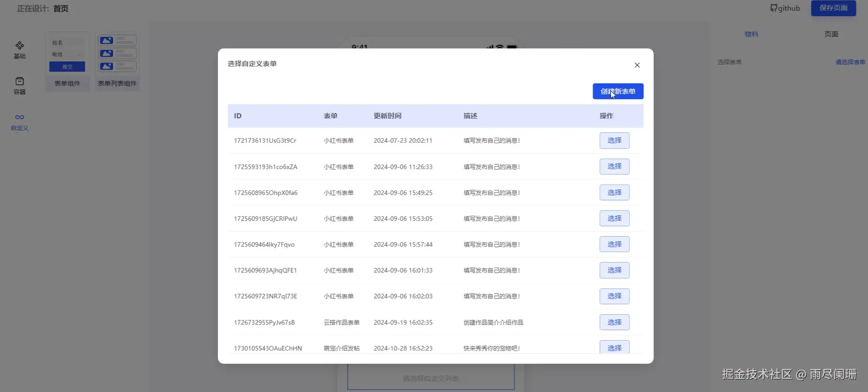Viewport: 868px width, 392px height.
Task: Select the 云搭作品表单 row's 选择 button
Action: [x=614, y=322]
